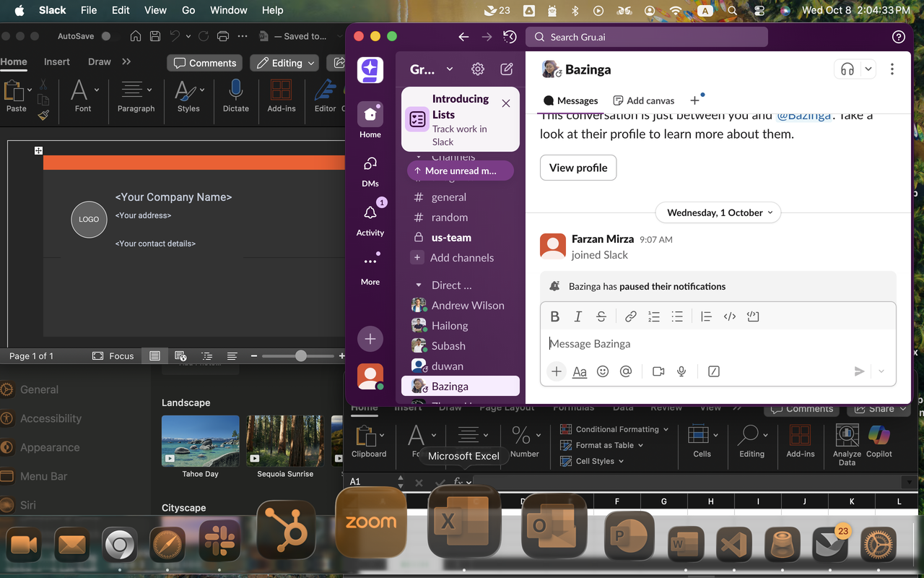This screenshot has width=924, height=578.
Task: Click the Italic formatting icon
Action: [x=577, y=316]
